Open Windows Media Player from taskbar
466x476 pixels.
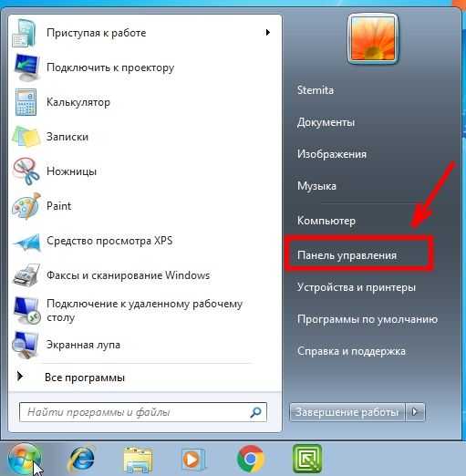pos(192,460)
